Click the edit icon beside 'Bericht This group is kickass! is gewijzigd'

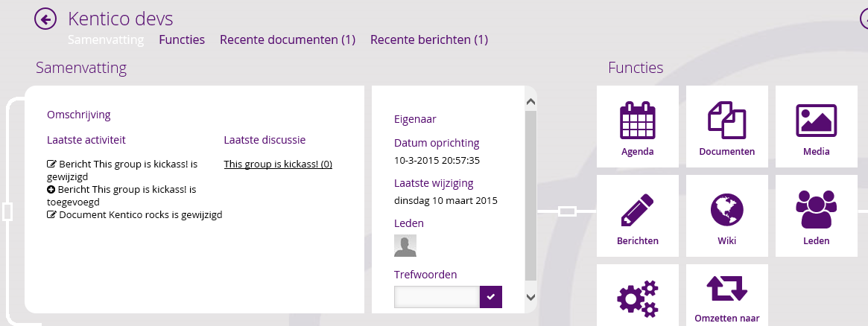51,164
